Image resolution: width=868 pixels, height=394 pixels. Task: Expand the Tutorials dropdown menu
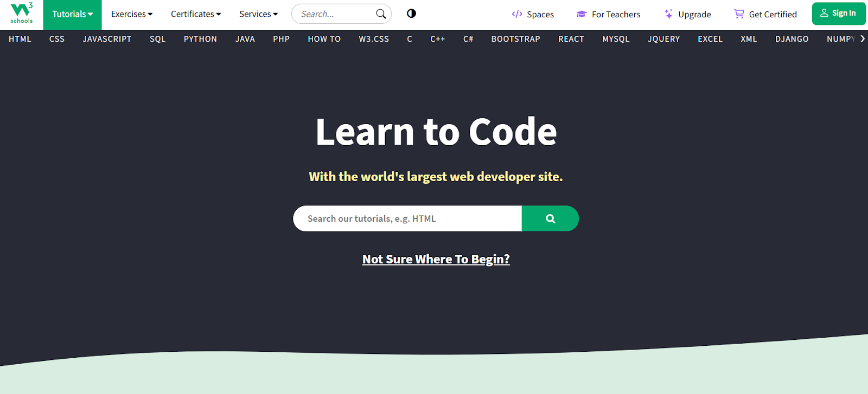point(72,14)
